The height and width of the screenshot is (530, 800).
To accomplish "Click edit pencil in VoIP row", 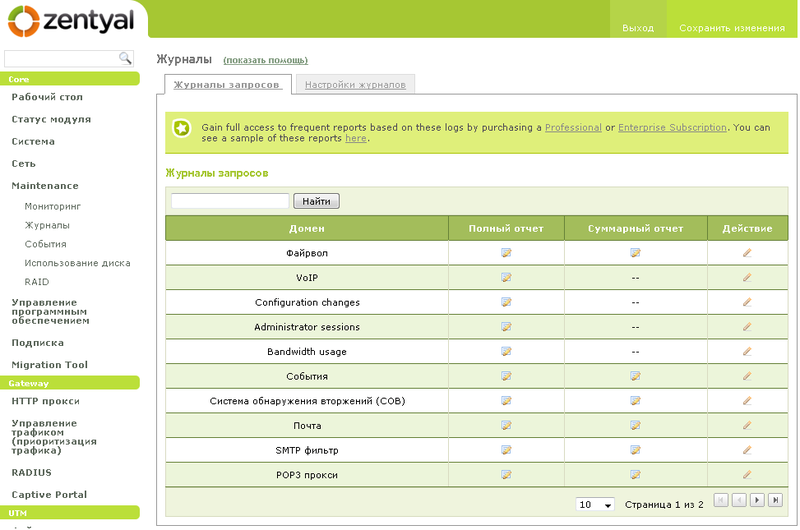I will [x=746, y=277].
